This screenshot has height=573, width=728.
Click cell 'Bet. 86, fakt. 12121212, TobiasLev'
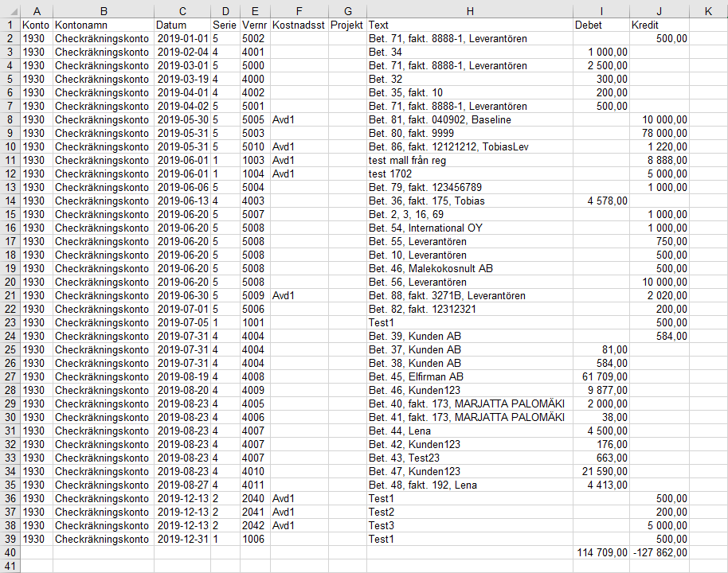(470, 146)
